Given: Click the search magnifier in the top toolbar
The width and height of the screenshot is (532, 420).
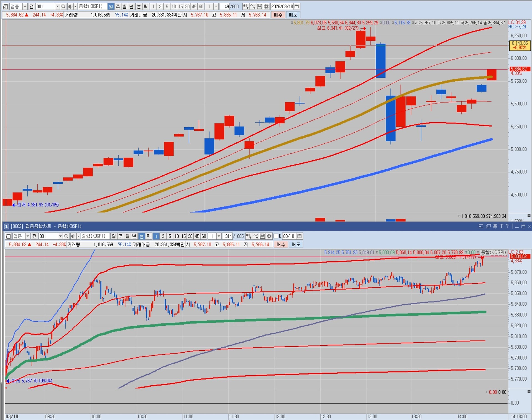Looking at the screenshot, I should [x=63, y=6].
